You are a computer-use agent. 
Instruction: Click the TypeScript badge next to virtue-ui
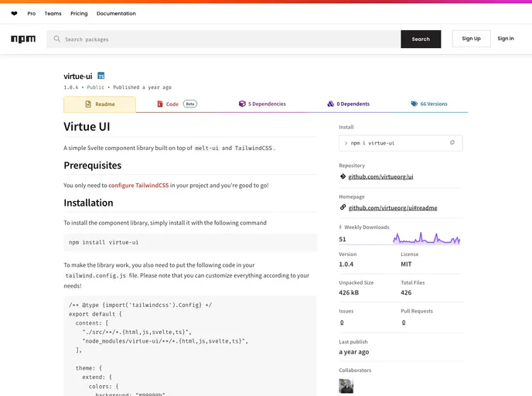click(x=101, y=76)
